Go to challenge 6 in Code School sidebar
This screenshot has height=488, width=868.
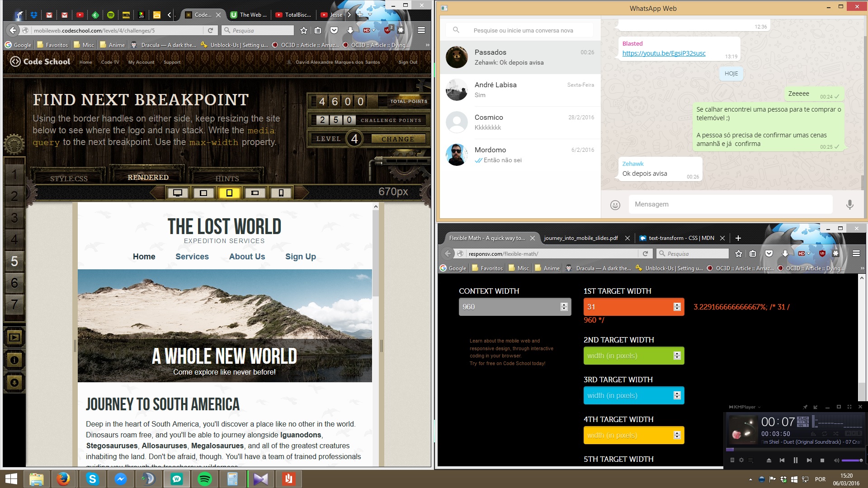[14, 283]
